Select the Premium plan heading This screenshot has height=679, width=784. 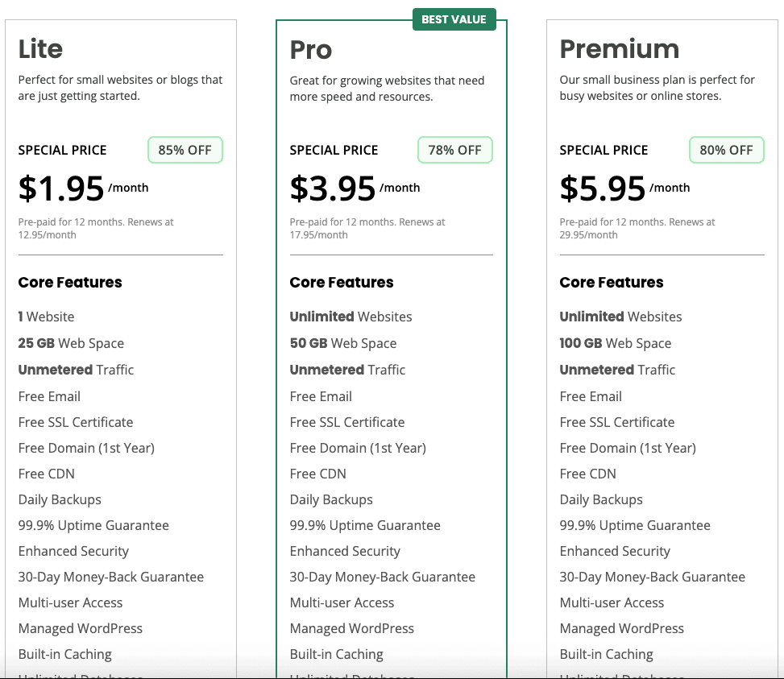pyautogui.click(x=620, y=49)
